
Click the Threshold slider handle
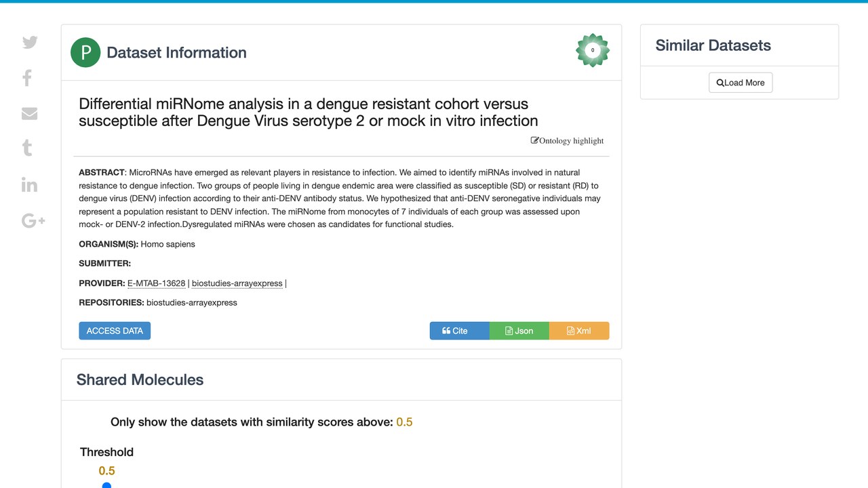click(x=106, y=485)
